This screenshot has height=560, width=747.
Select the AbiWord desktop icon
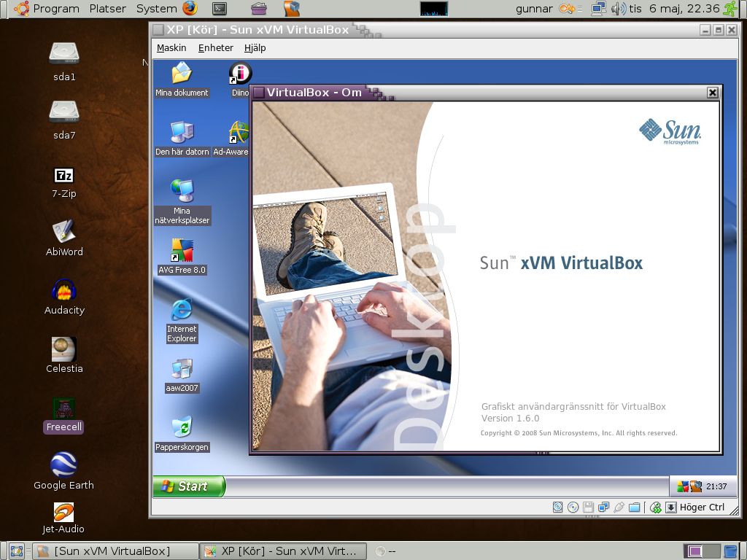point(64,230)
